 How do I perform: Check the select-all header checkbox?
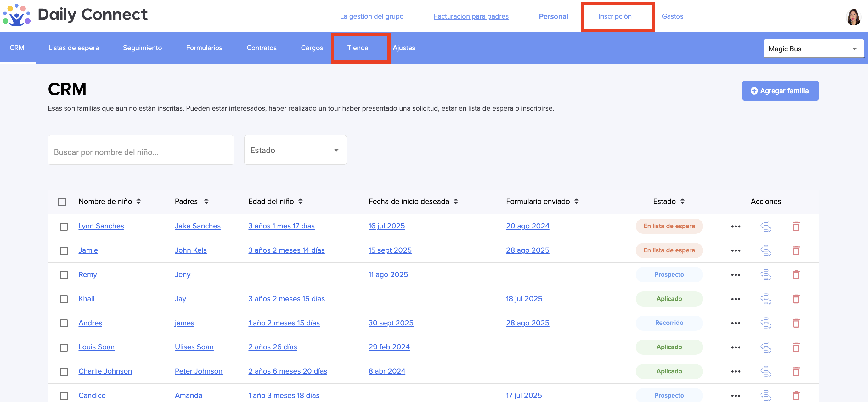tap(62, 202)
